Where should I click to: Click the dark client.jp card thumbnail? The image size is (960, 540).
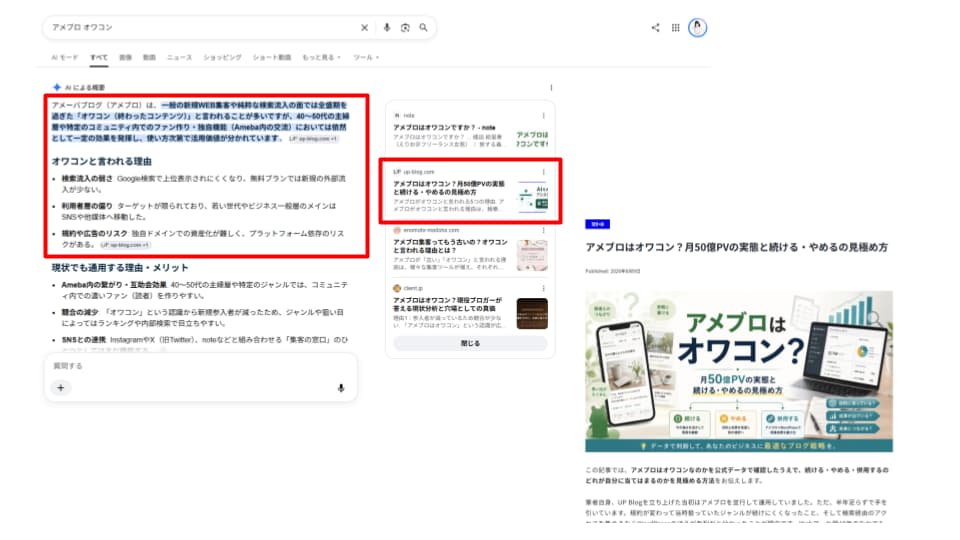532,313
